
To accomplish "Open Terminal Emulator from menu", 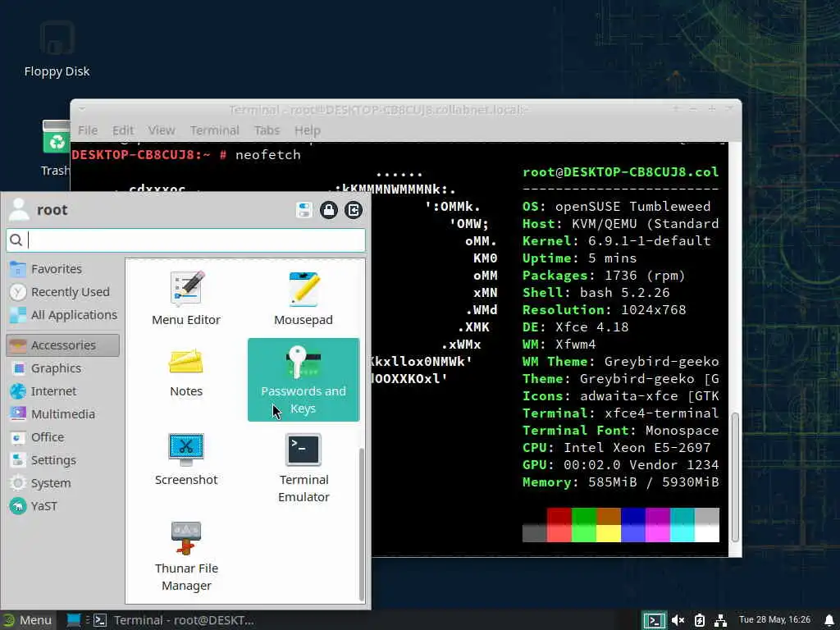I will (x=304, y=468).
